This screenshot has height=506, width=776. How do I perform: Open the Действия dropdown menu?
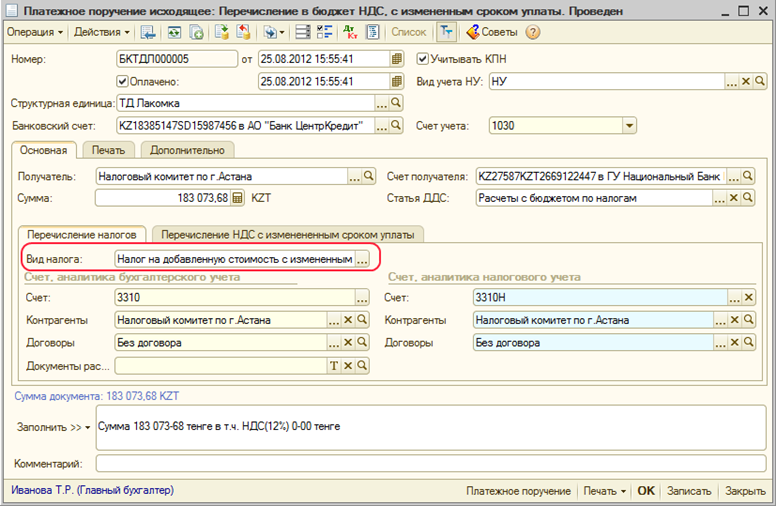coord(101,32)
